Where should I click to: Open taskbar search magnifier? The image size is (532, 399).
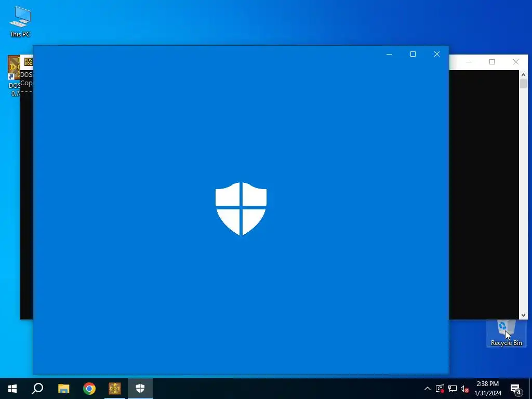pyautogui.click(x=37, y=389)
